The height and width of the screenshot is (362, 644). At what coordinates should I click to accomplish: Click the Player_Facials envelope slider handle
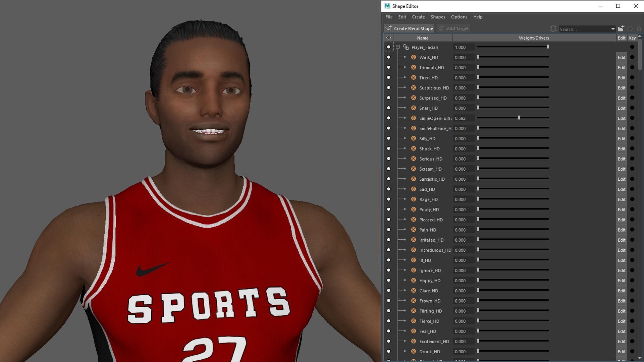(548, 47)
